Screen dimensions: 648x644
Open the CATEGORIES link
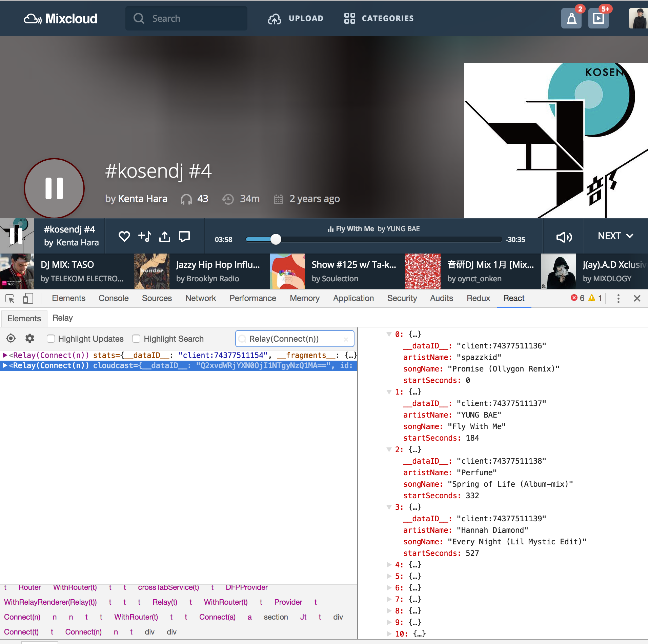[388, 18]
